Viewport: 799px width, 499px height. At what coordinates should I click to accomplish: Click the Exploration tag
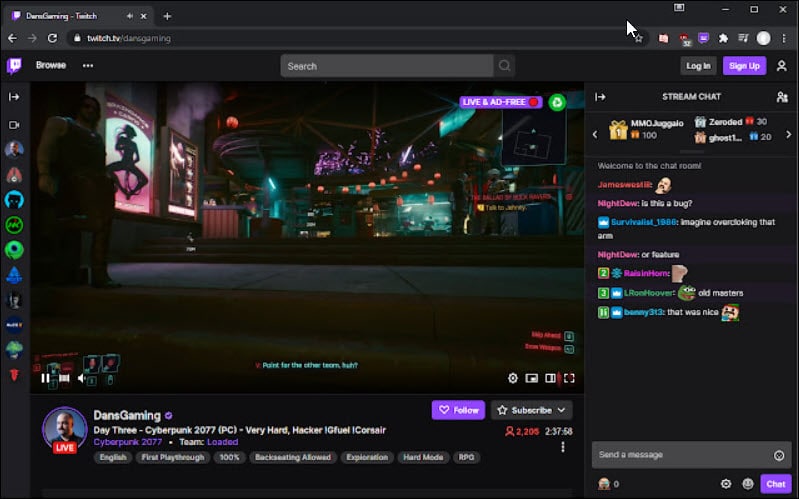point(367,457)
